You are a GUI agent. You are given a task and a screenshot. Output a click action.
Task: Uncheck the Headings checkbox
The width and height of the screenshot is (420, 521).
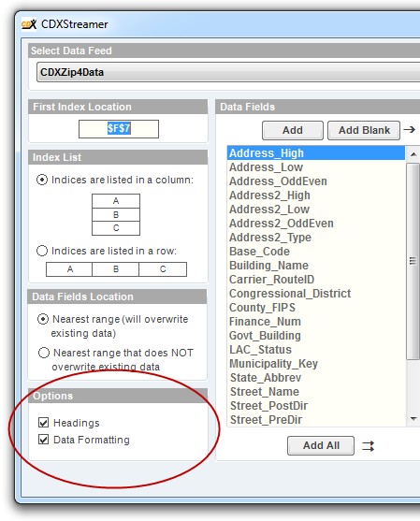click(x=44, y=423)
